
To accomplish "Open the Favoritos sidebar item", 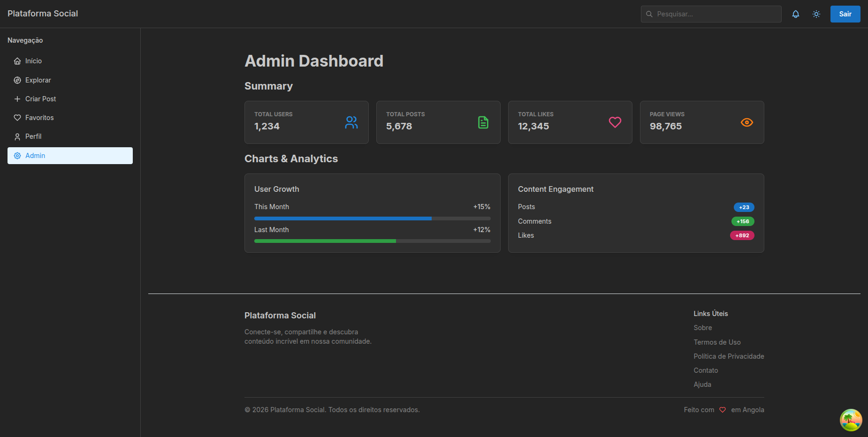I will point(39,118).
